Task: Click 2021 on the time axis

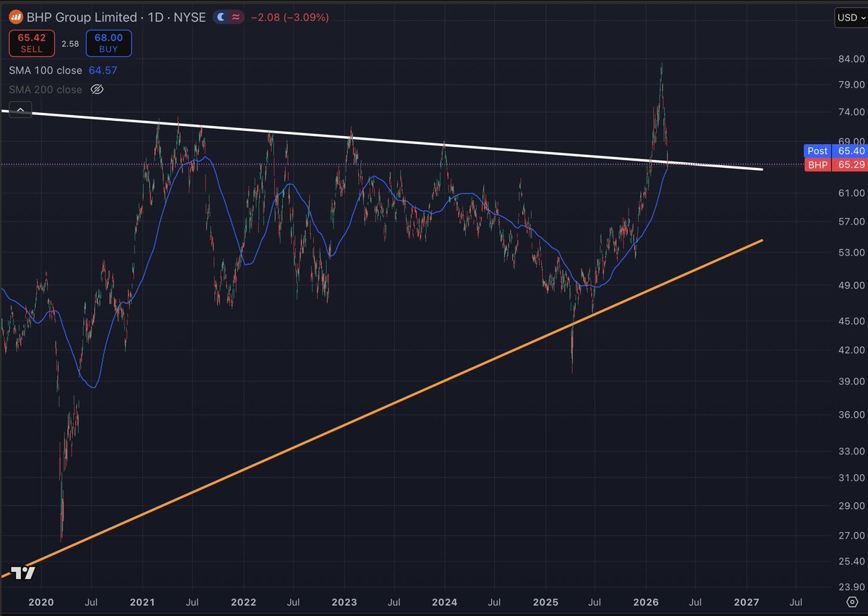Action: (142, 602)
